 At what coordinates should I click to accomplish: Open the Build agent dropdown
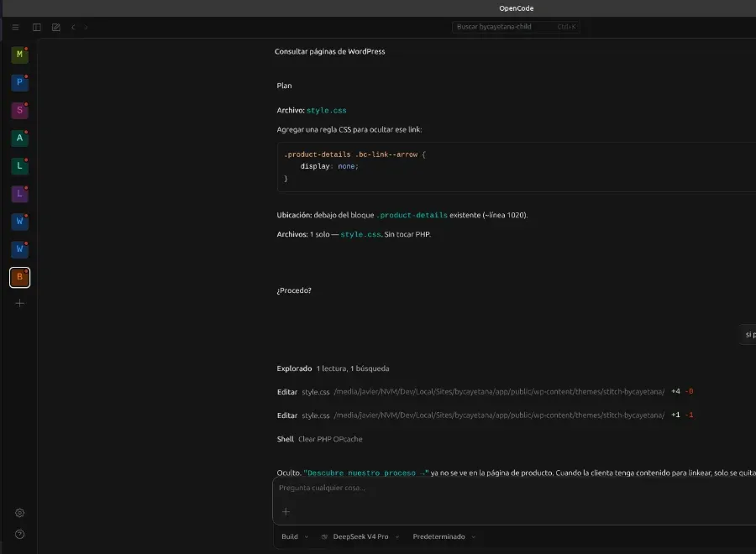295,536
